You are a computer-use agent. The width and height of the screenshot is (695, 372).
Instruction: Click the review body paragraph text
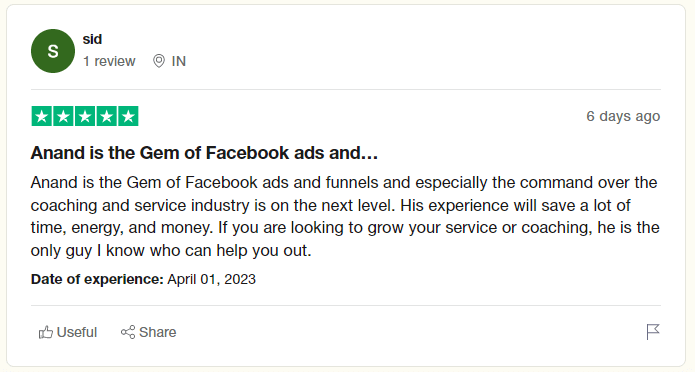(x=345, y=216)
